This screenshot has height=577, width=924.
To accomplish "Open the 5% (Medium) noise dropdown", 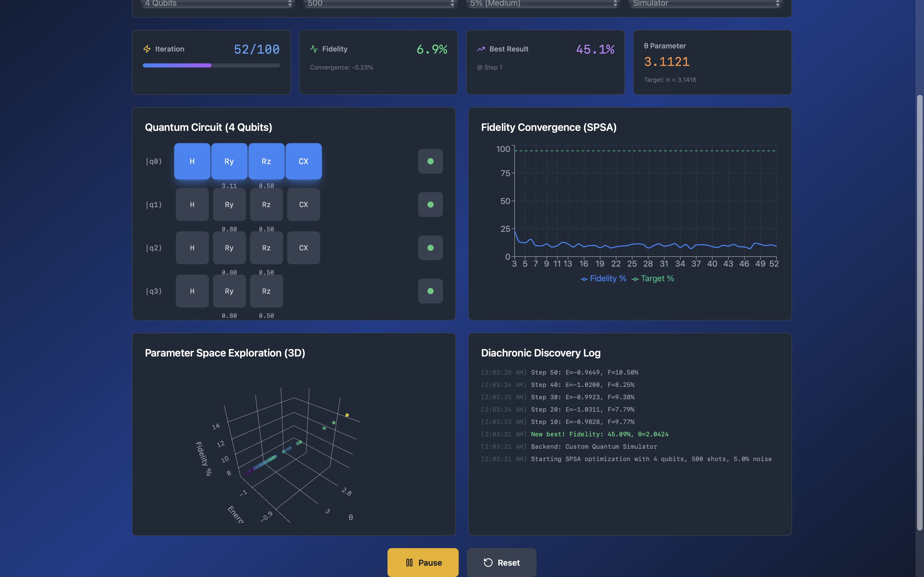I will [542, 3].
